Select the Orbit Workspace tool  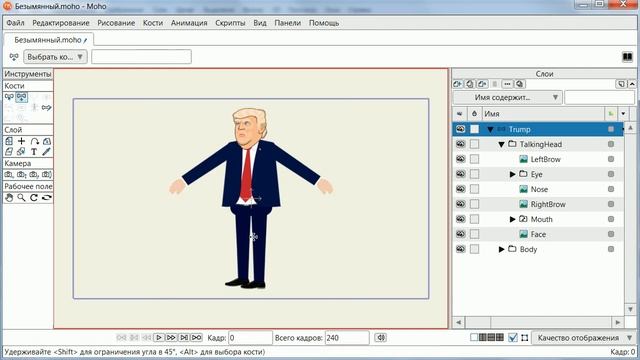click(47, 198)
